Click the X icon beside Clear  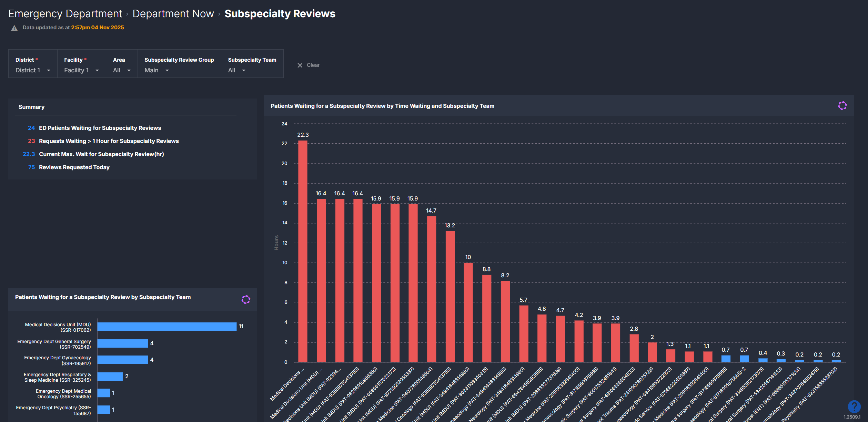pyautogui.click(x=300, y=65)
